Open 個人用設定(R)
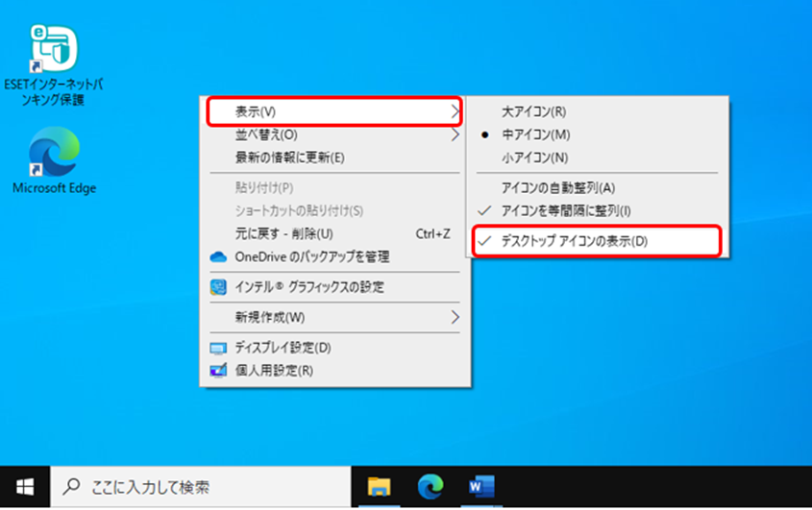Screen dimensions: 812x510 (335, 371)
